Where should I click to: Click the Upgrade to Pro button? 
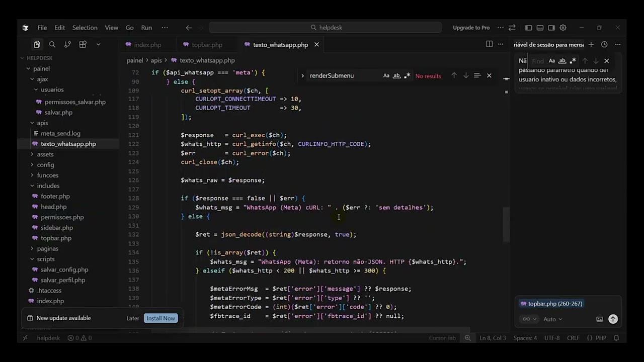[x=471, y=28]
